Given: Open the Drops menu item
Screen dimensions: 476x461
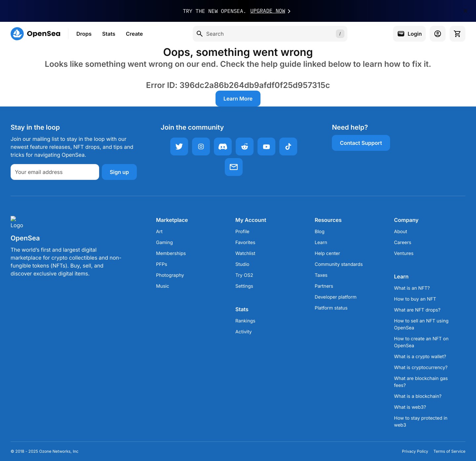Looking at the screenshot, I should (84, 34).
